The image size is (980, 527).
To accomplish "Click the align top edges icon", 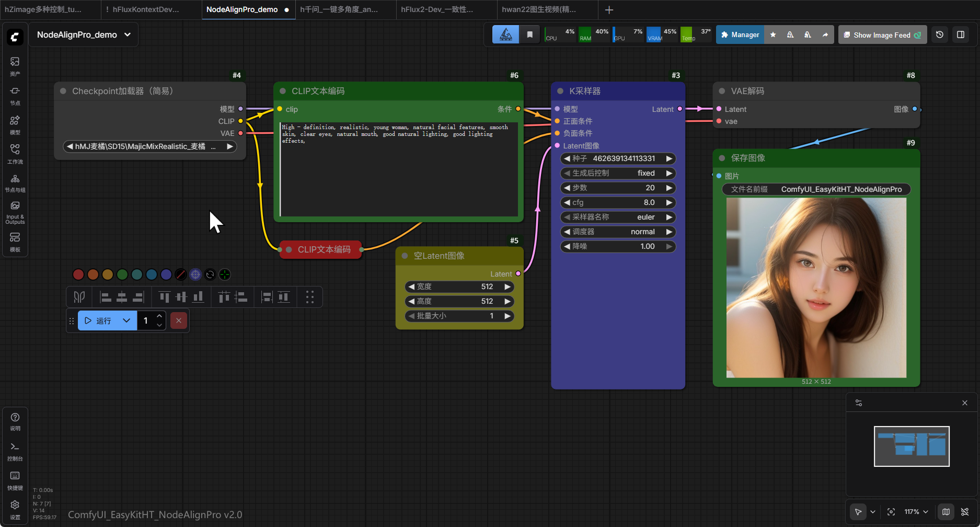I will pyautogui.click(x=165, y=297).
